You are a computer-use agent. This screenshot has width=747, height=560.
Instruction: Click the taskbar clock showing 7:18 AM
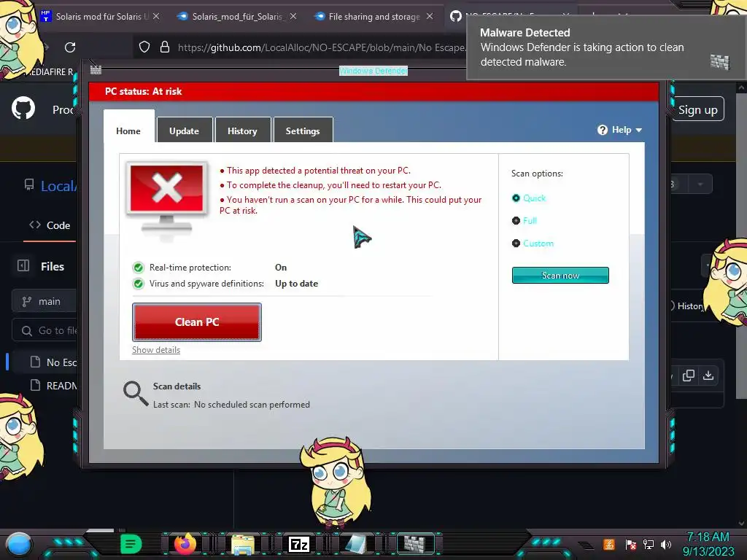(x=708, y=544)
